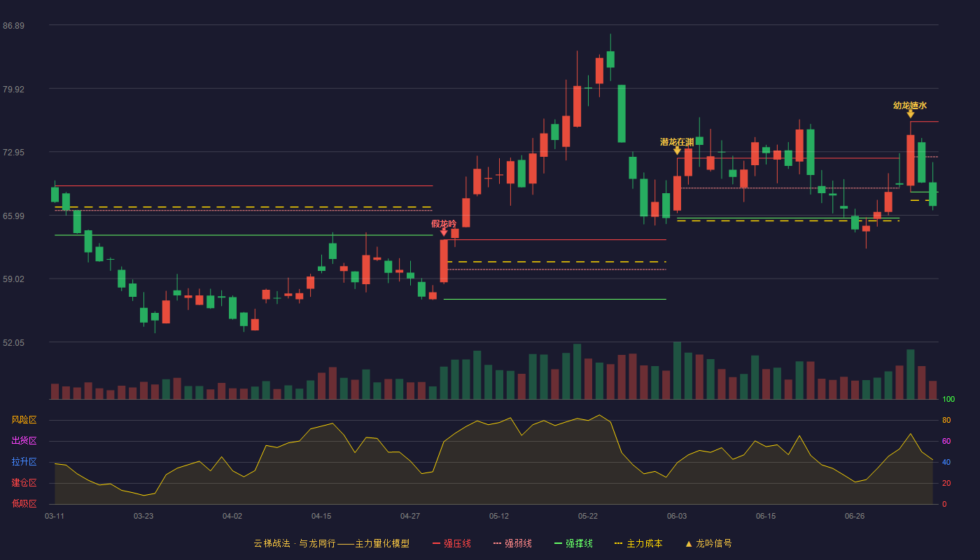Click the green 100 indicator scale value
The height and width of the screenshot is (560, 980).
(x=948, y=400)
